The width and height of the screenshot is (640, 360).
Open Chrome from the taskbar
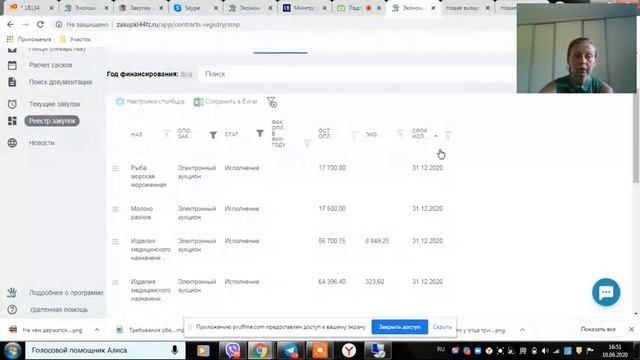click(x=260, y=350)
